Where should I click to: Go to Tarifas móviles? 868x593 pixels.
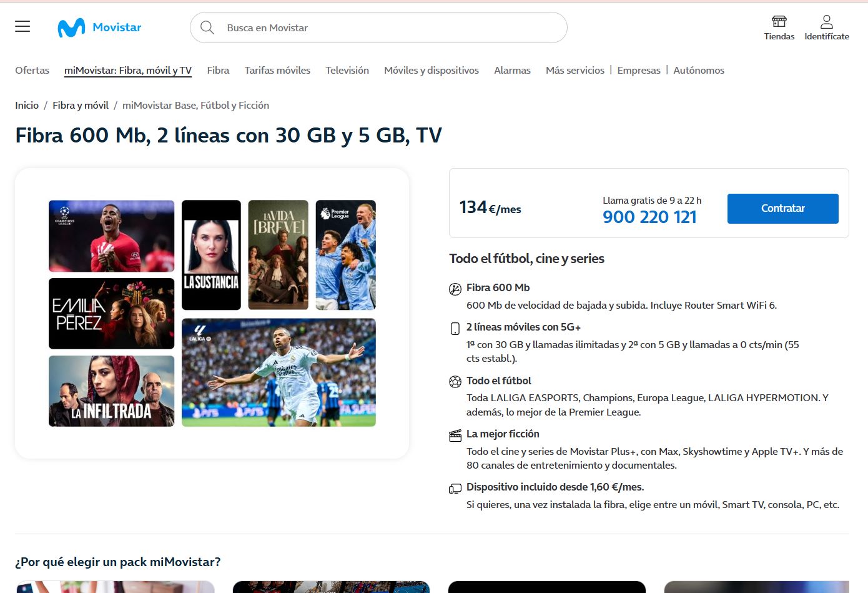277,70
